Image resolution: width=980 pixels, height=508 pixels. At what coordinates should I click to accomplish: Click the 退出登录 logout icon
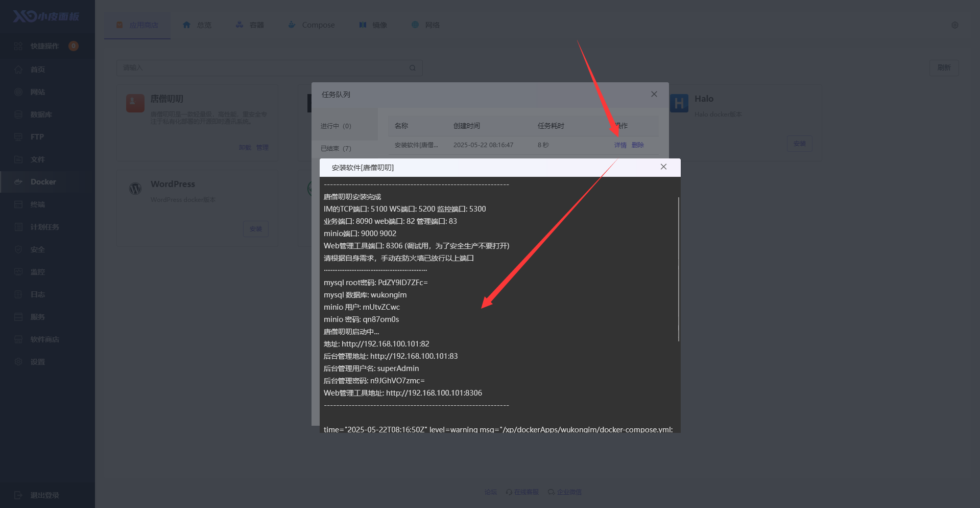click(18, 495)
